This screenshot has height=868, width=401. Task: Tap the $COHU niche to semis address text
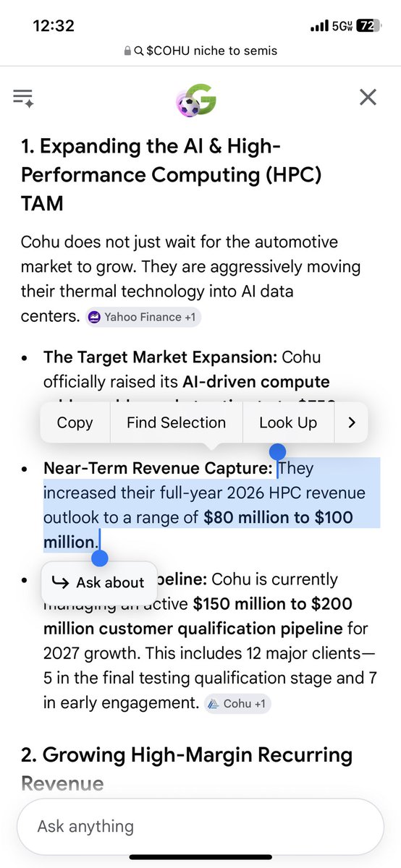[211, 51]
